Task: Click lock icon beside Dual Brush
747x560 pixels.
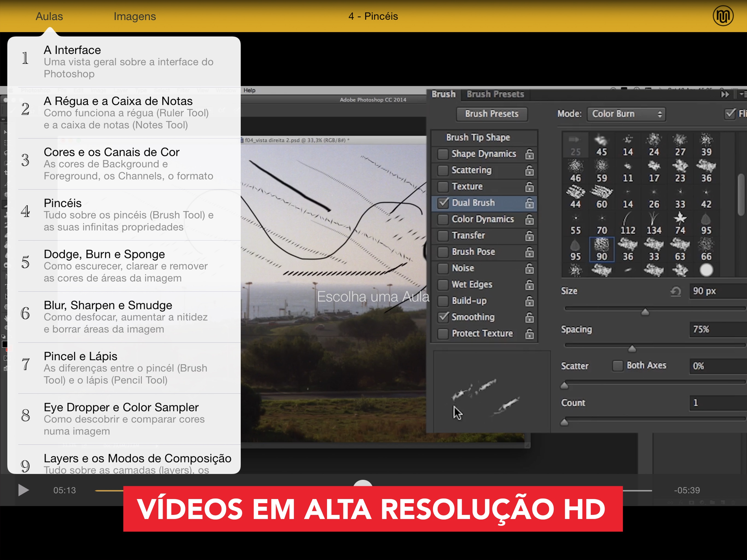Action: (529, 203)
